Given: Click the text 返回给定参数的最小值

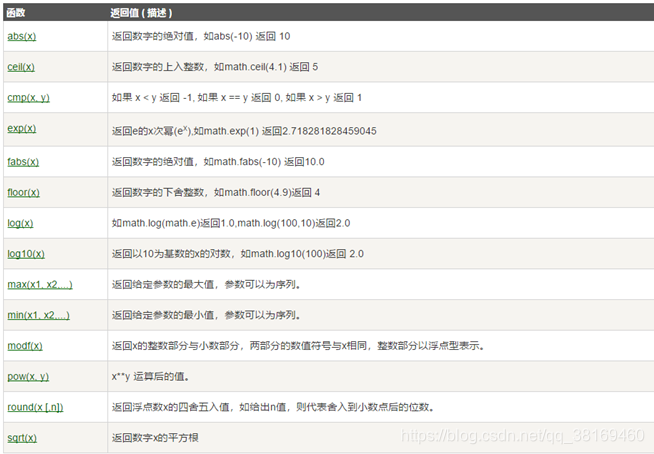Looking at the screenshot, I should click(163, 315).
